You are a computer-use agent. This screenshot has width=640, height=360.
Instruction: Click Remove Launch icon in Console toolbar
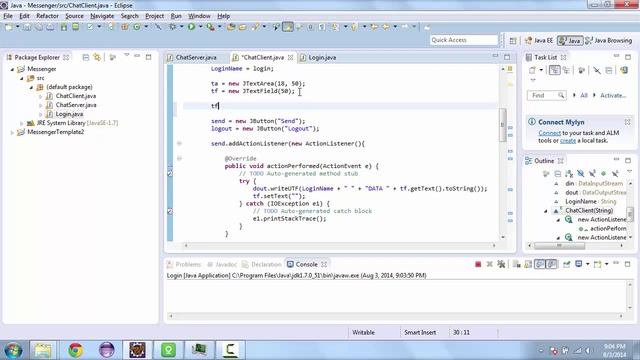click(x=489, y=264)
